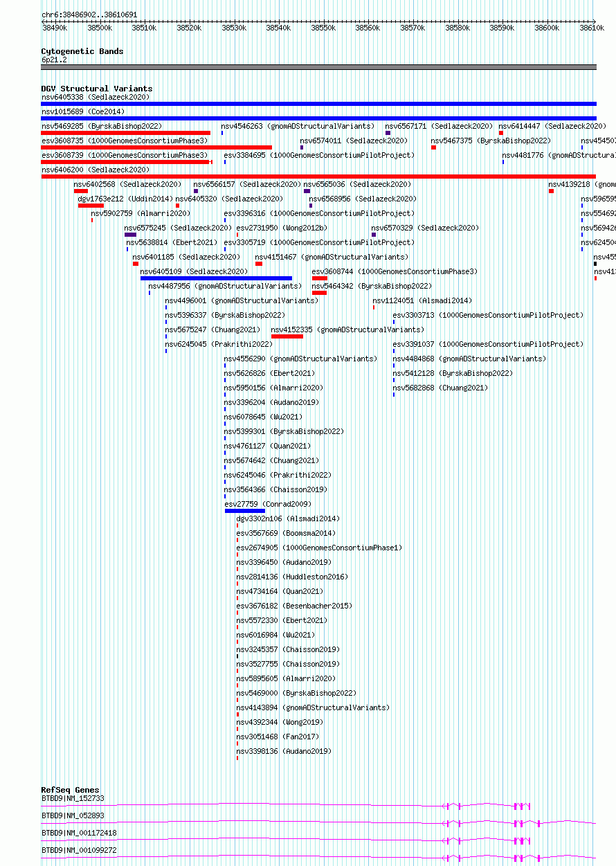Click nsv6565036 (Sedlazeck2020) label
Viewport: 616px width, 866px height.
(357, 185)
